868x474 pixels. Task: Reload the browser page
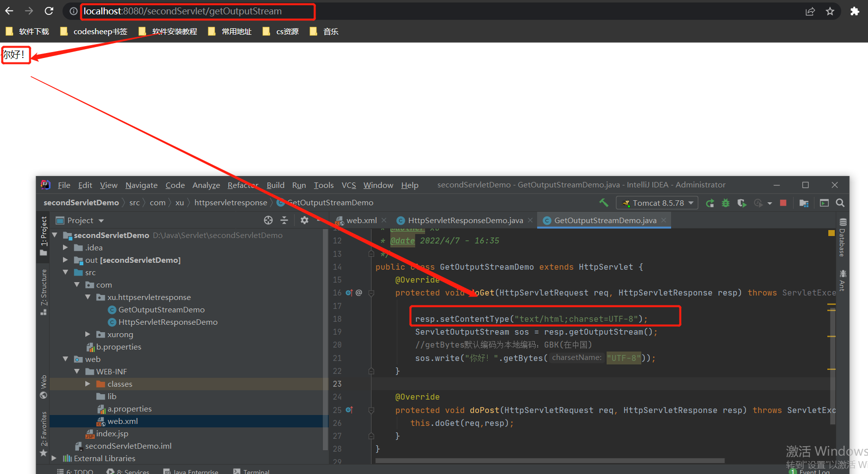tap(49, 11)
